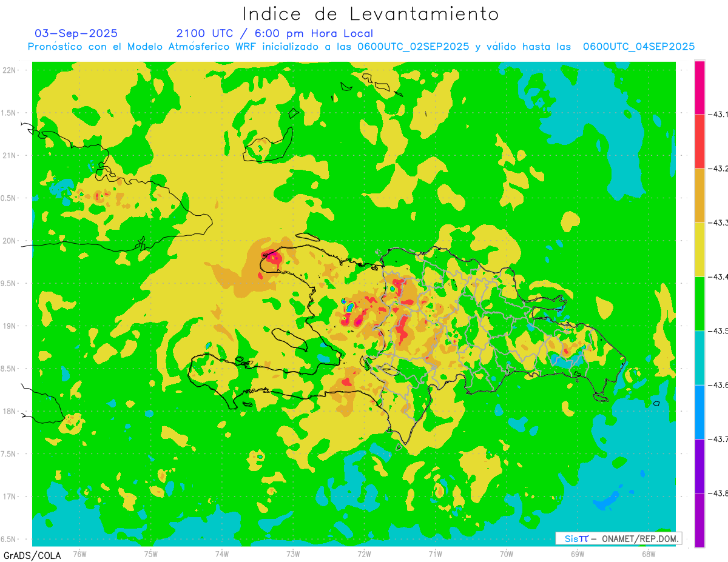
Task: Click legend value '-43.4'
Action: [x=718, y=276]
